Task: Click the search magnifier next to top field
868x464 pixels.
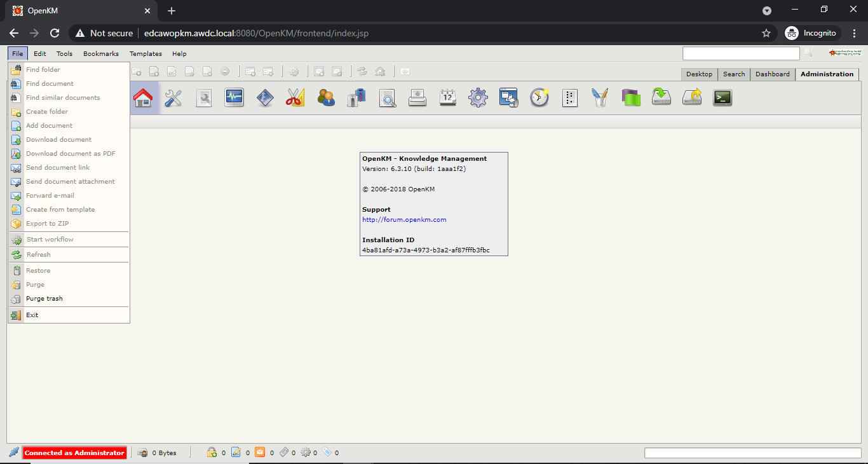Action: 808,53
